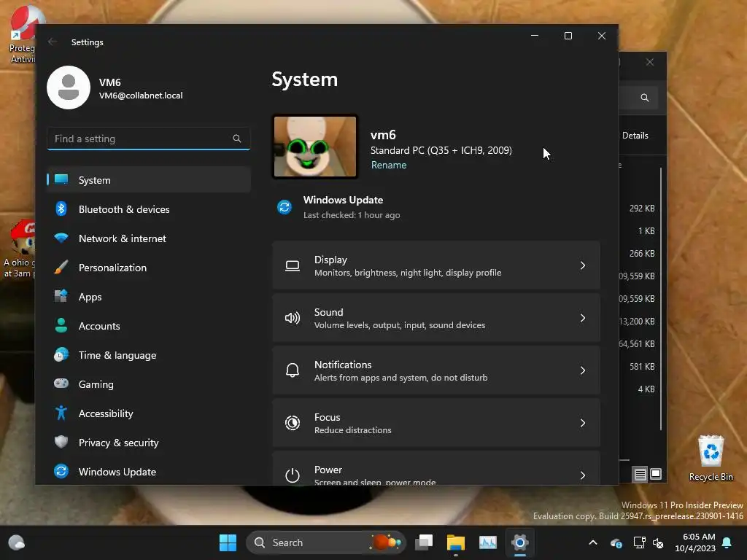Image resolution: width=747 pixels, height=560 pixels.
Task: Click the VM6 user avatar
Action: click(69, 87)
